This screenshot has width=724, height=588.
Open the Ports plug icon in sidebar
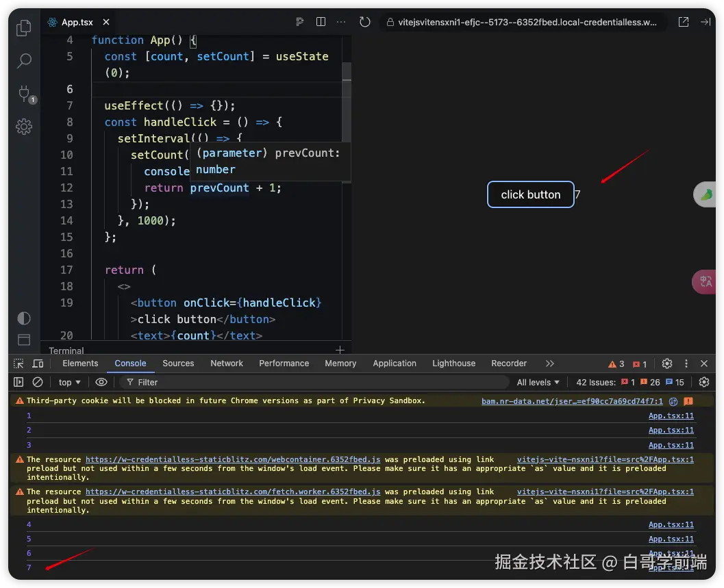pos(25,94)
